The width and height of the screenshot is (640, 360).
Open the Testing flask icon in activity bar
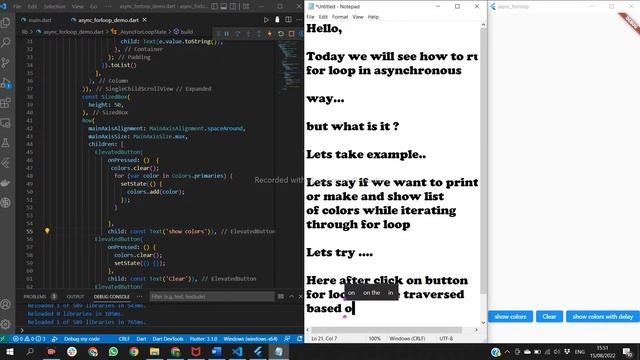point(6,143)
